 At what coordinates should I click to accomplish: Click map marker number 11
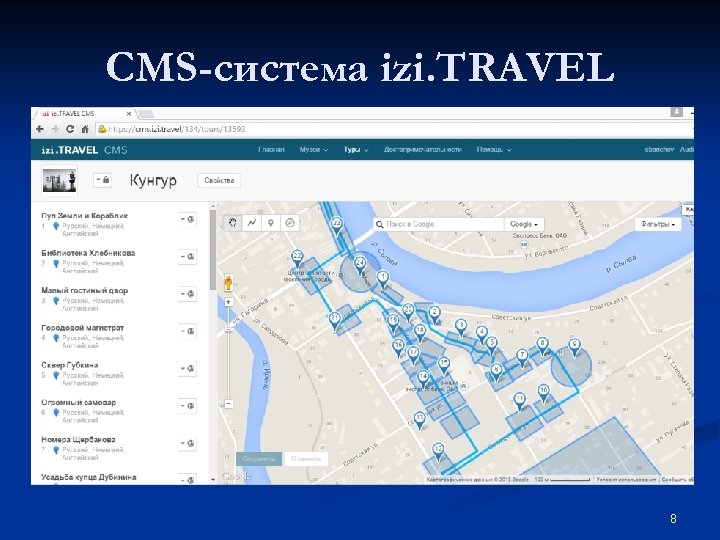tap(520, 399)
